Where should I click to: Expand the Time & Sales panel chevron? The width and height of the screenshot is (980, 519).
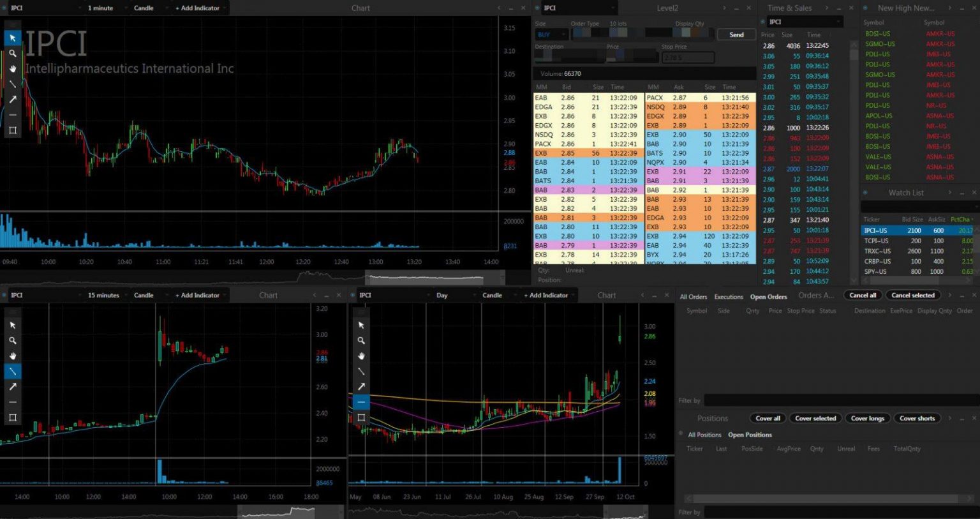pyautogui.click(x=826, y=8)
